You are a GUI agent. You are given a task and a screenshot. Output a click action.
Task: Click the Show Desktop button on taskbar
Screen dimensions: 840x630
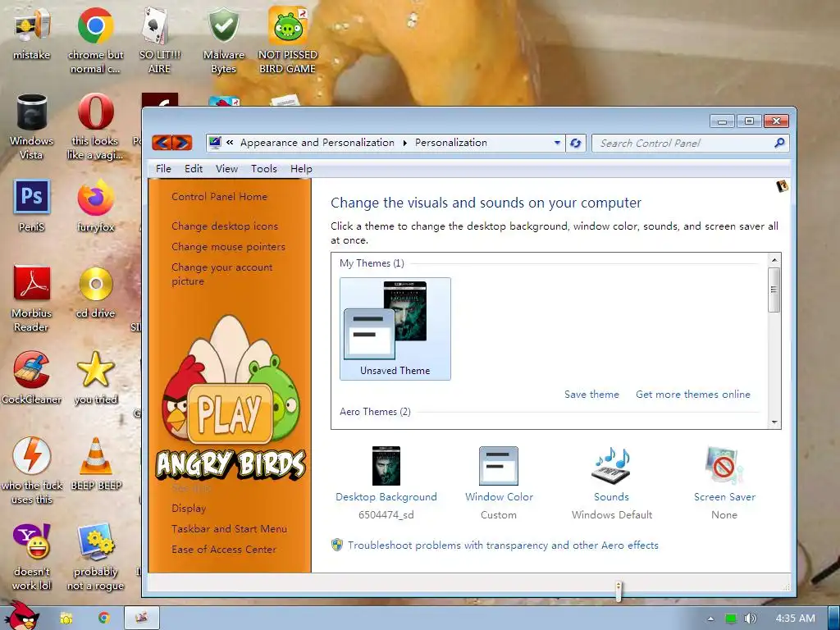coord(833,618)
